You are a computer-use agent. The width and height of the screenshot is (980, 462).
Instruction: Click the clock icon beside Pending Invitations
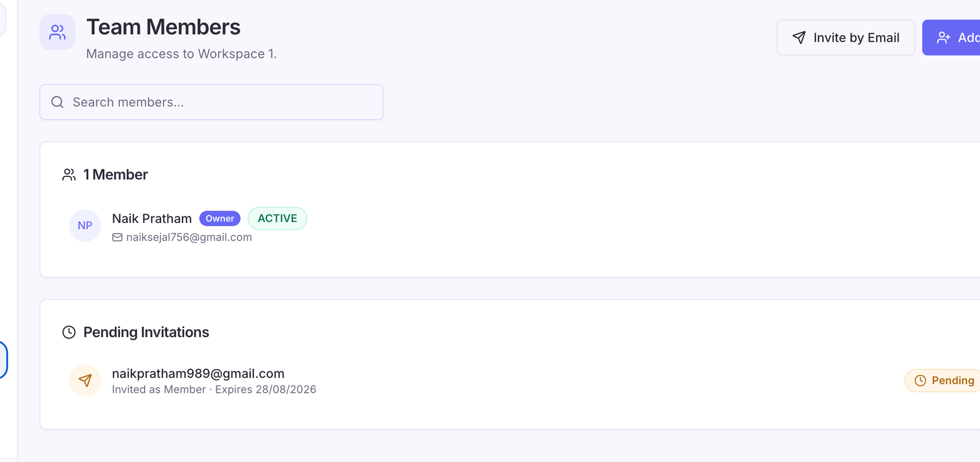(69, 332)
